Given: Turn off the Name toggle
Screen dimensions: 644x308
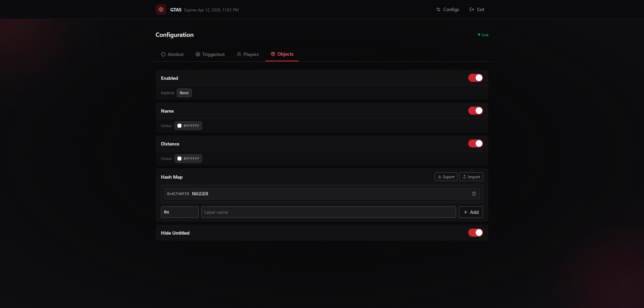Looking at the screenshot, I should coord(475,111).
